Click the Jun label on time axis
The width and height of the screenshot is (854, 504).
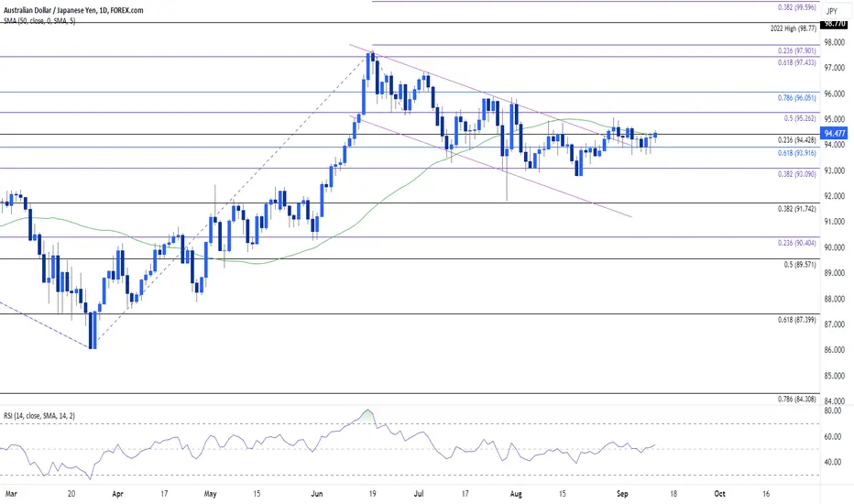pyautogui.click(x=316, y=494)
